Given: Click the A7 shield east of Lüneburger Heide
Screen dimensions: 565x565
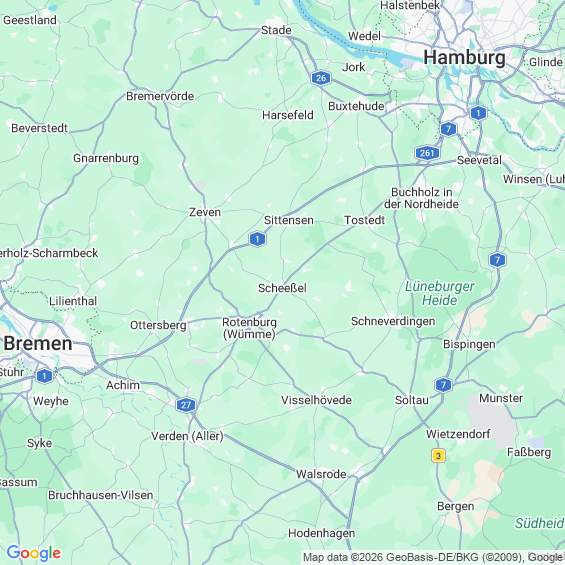Looking at the screenshot, I should (x=497, y=260).
